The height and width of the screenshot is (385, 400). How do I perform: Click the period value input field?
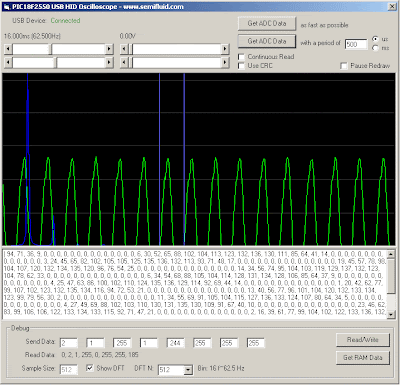pos(356,44)
